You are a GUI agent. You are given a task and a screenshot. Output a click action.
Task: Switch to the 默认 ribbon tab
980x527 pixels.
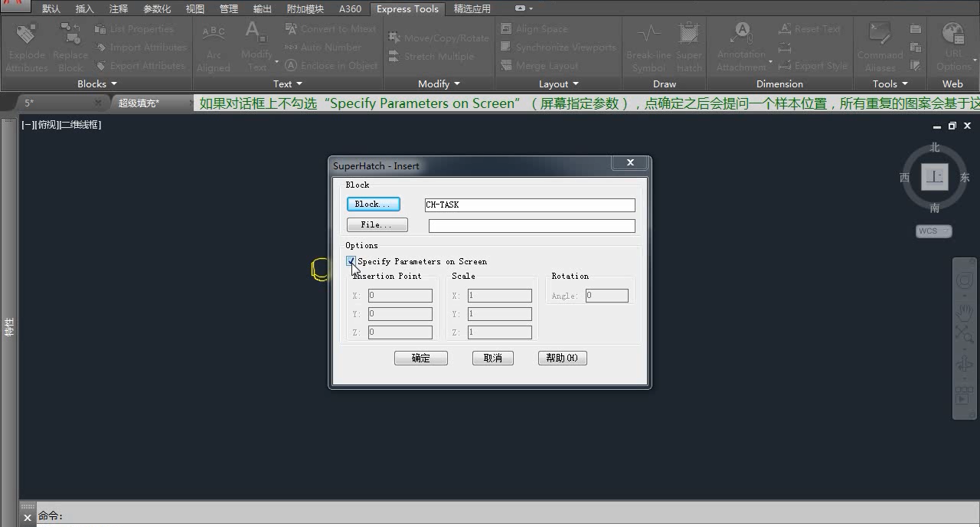pos(51,9)
